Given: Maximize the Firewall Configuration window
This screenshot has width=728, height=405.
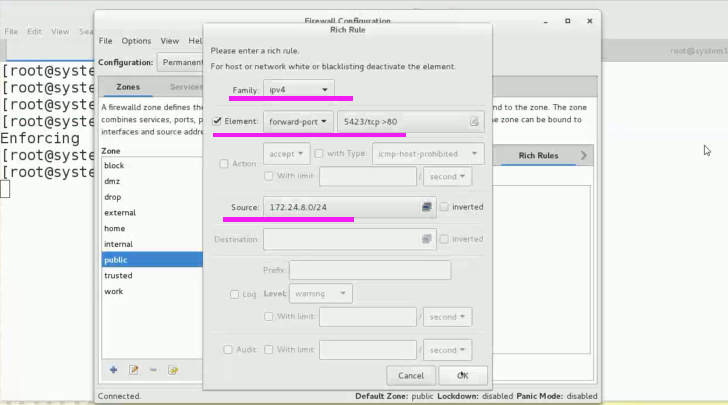Looking at the screenshot, I should (567, 21).
